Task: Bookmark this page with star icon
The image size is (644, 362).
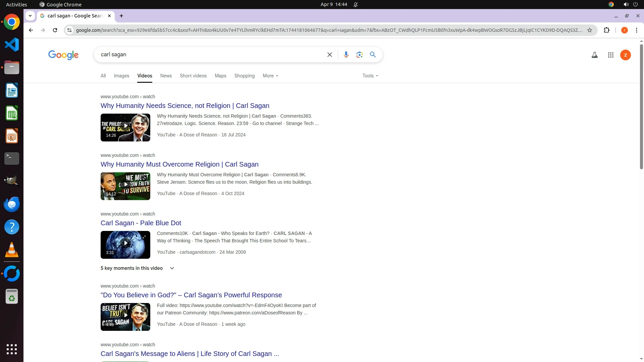Action: (590, 30)
